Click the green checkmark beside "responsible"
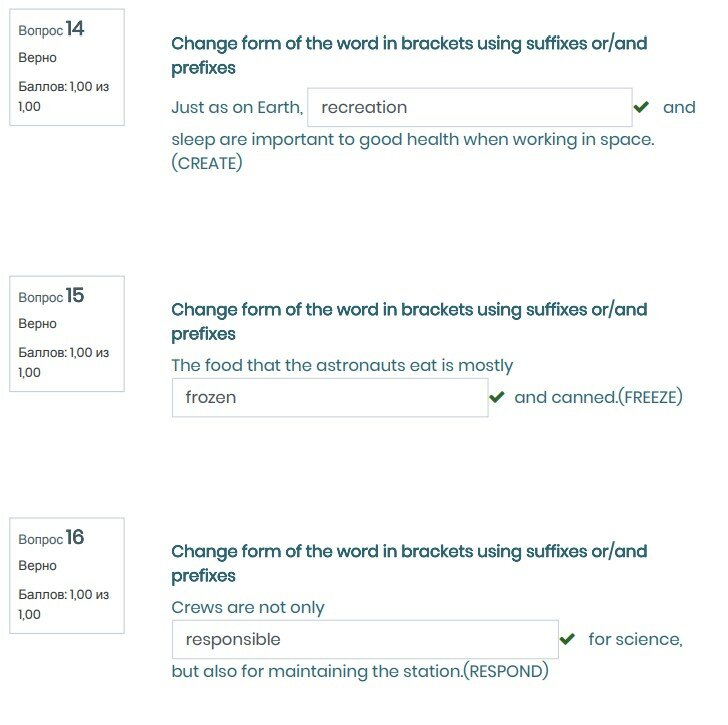The height and width of the screenshot is (725, 728). point(567,639)
